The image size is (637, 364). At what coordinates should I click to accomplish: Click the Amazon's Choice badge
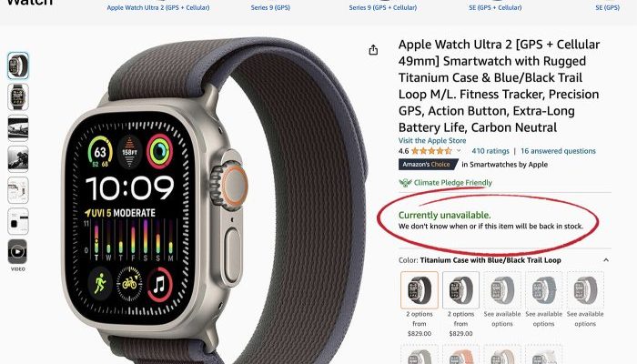426,165
